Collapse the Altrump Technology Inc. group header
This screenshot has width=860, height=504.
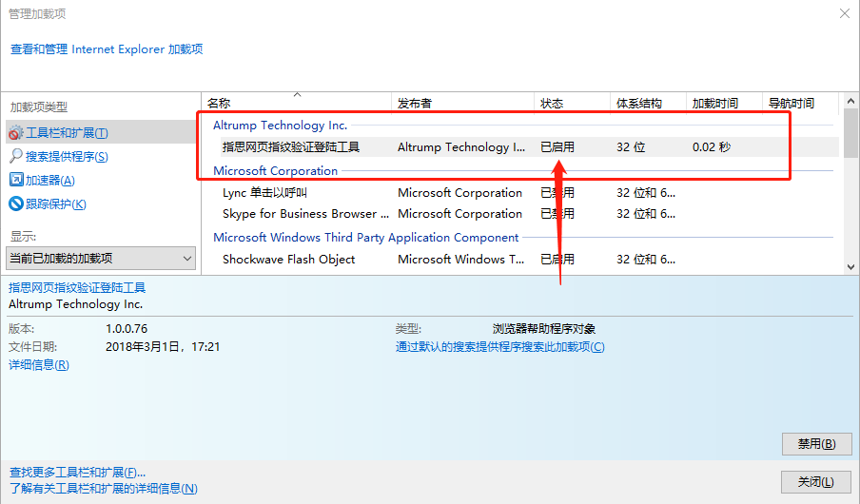281,125
